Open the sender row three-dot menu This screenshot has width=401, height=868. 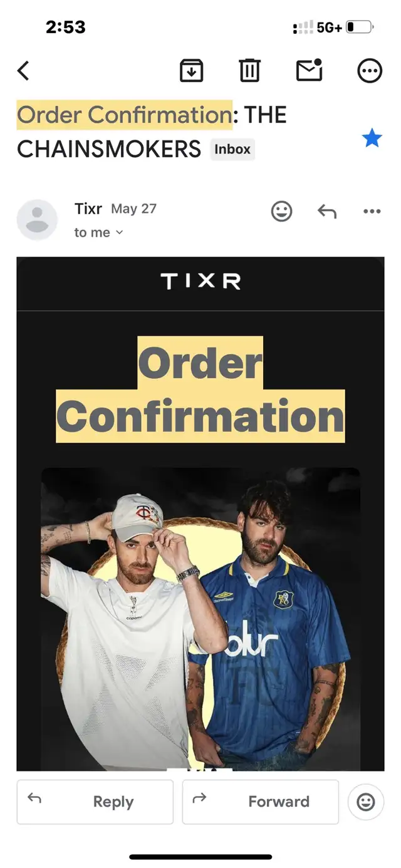click(372, 212)
